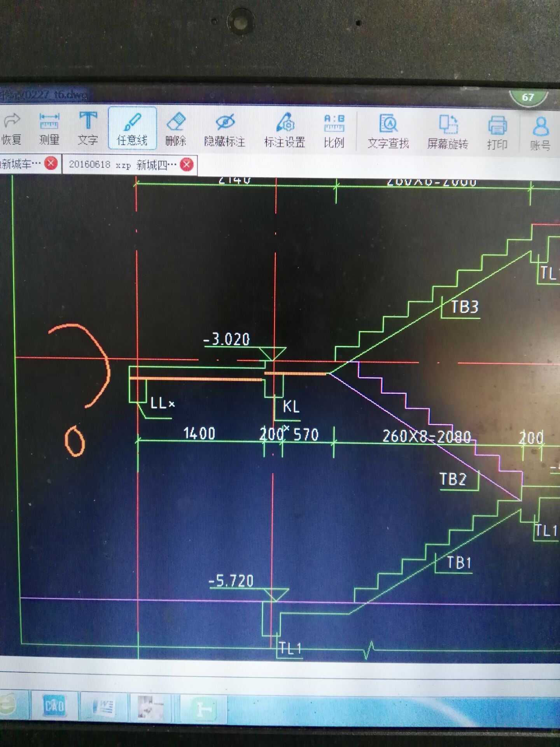Viewport: 560px width, 747px height.
Task: Switch to the 20160618 xzp 新城四 tab
Action: pos(123,165)
